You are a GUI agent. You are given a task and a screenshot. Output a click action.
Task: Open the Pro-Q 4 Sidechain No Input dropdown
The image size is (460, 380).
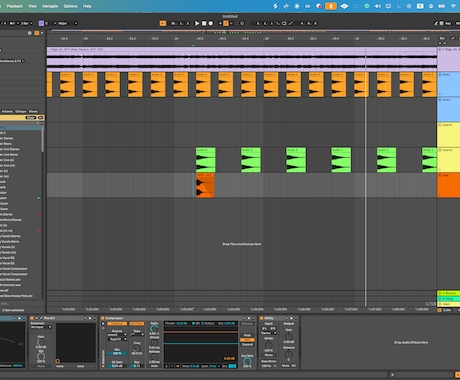pyautogui.click(x=41, y=327)
